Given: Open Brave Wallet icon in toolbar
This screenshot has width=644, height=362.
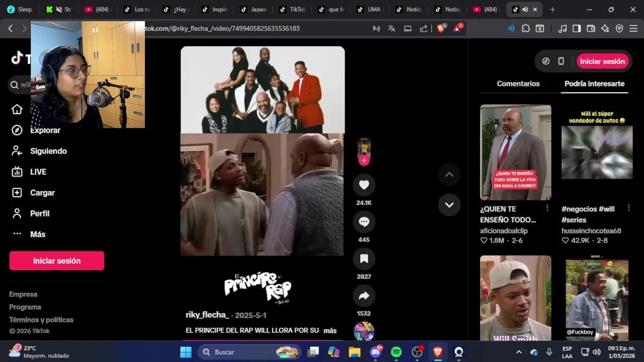Looking at the screenshot, I should point(591,29).
